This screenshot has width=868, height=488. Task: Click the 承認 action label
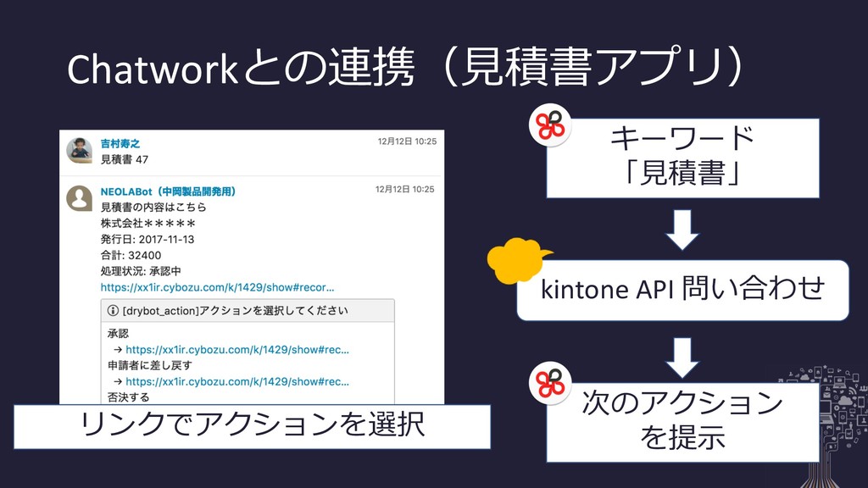[x=118, y=334]
